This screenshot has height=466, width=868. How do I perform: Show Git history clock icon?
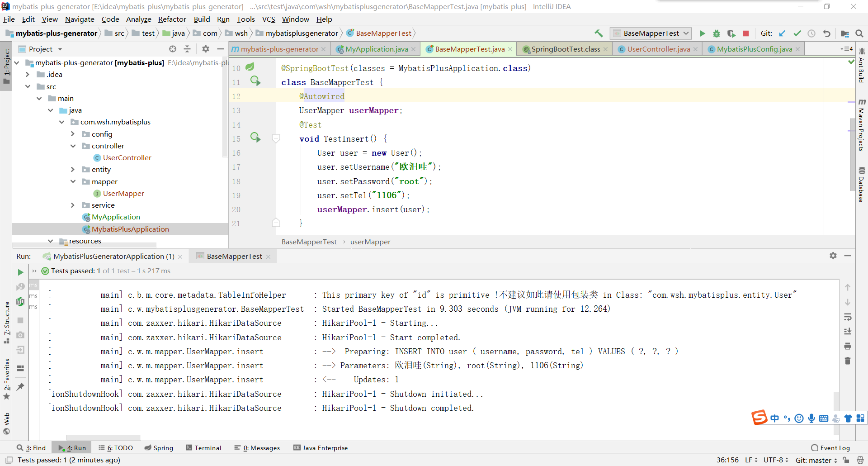pos(811,33)
